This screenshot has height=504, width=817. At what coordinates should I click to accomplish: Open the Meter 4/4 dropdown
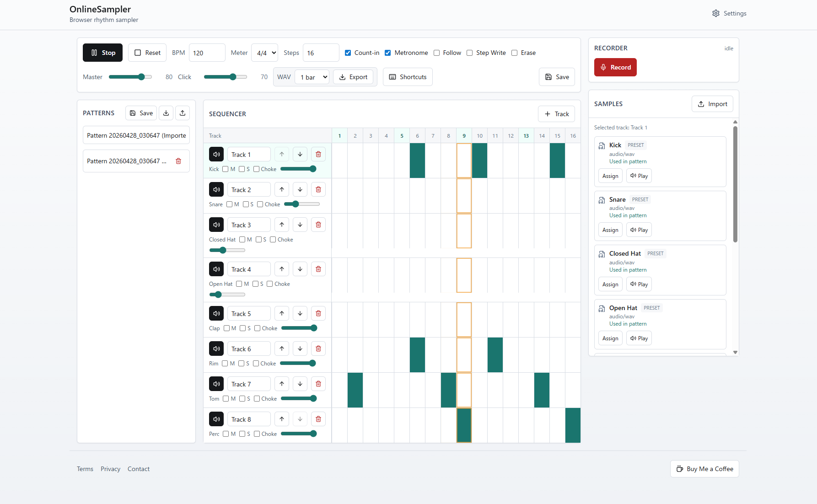pos(265,53)
